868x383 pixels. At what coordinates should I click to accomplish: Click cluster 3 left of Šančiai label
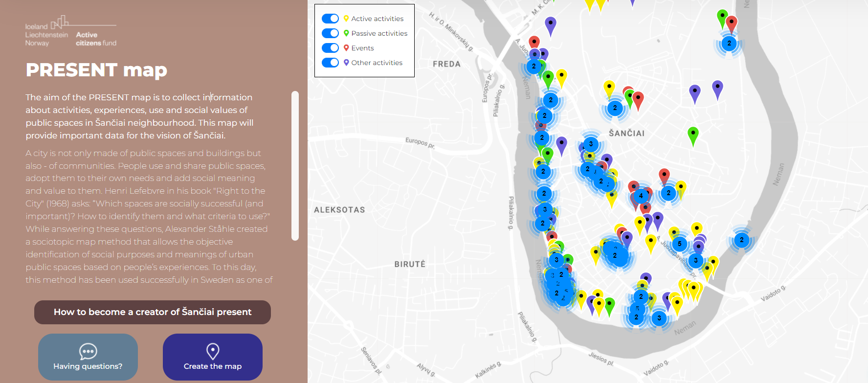(x=591, y=144)
